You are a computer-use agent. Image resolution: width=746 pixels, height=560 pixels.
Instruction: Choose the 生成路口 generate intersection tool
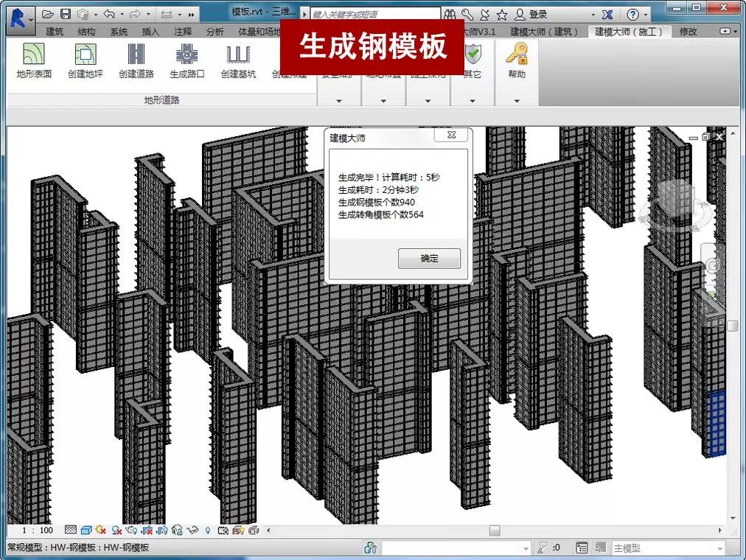[x=187, y=60]
